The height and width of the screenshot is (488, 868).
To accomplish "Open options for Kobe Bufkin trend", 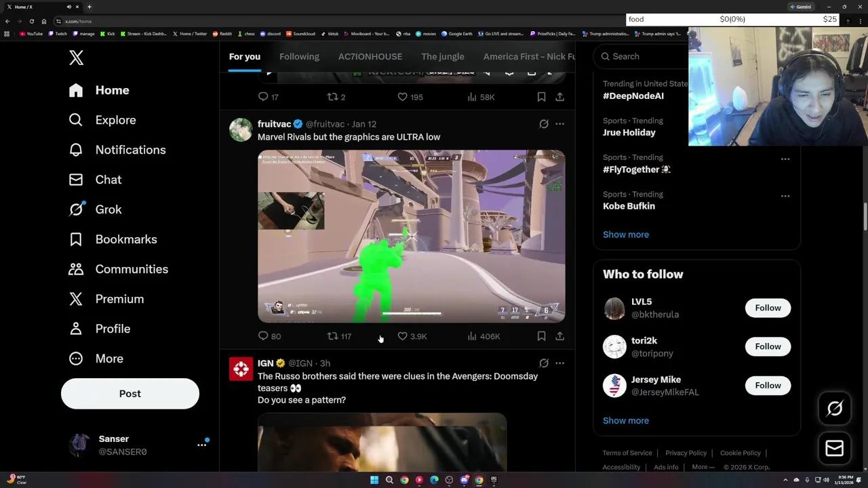I will [x=785, y=196].
